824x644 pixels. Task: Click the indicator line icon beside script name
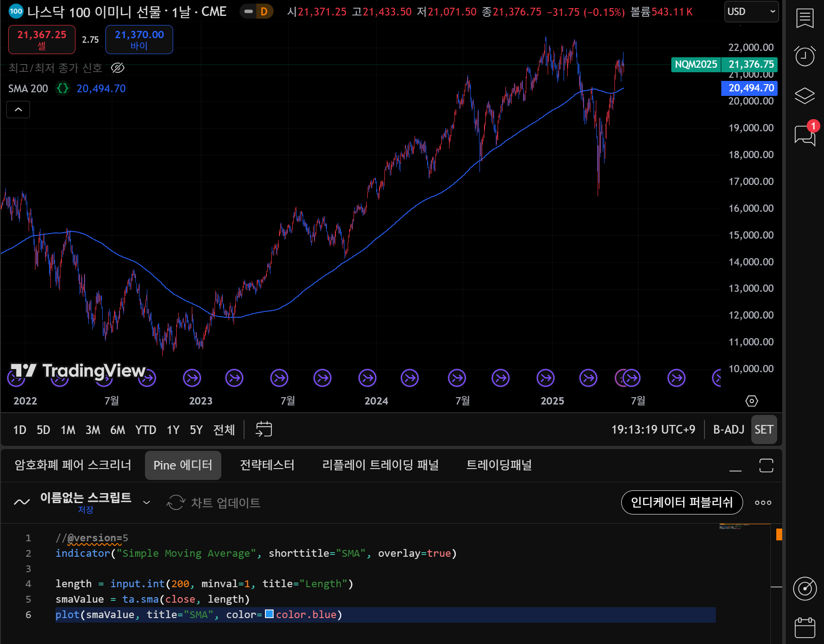(22, 502)
